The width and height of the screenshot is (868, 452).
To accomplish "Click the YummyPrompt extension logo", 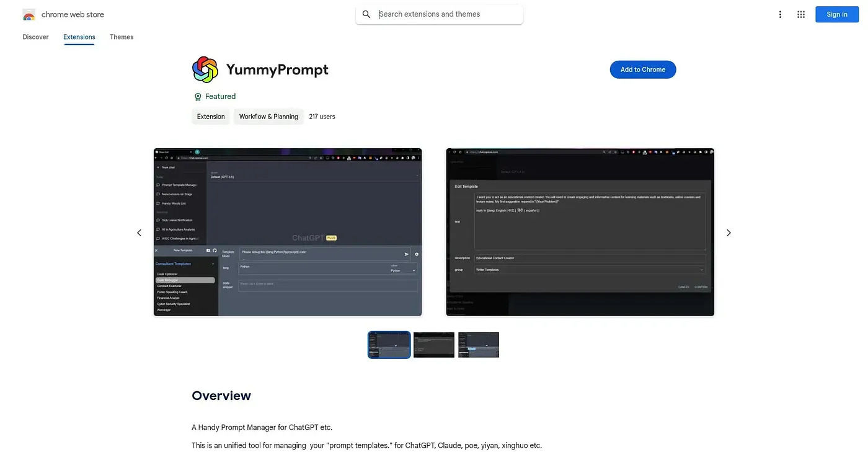I will [x=205, y=69].
